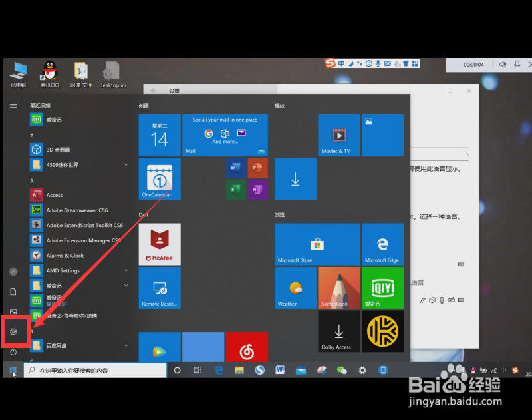This screenshot has width=532, height=420.
Task: Expand the Start menu hamburger button
Action: pos(13,106)
